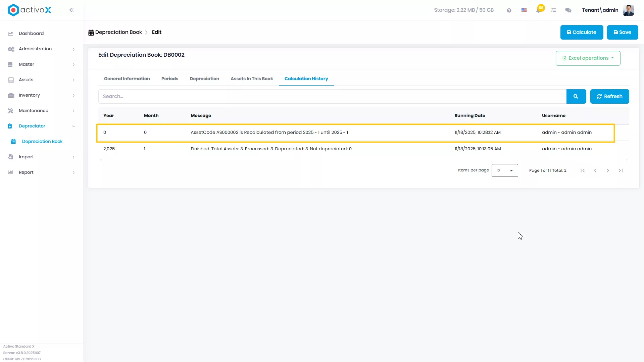Image resolution: width=644 pixels, height=362 pixels.
Task: Click the Message column header
Action: click(x=201, y=116)
